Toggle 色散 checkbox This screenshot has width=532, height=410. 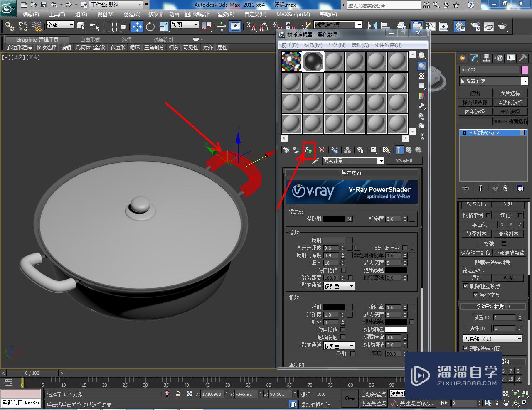pos(353,354)
